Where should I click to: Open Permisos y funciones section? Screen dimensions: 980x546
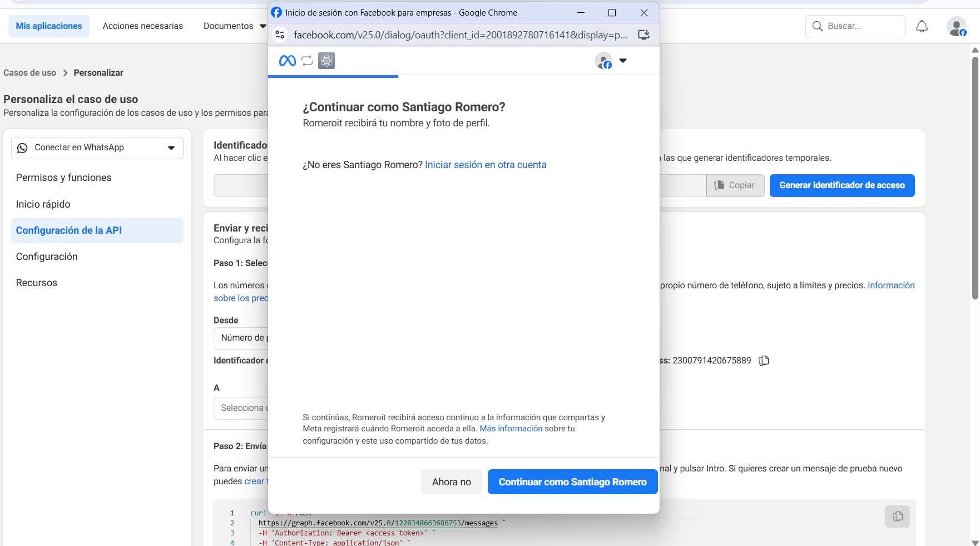point(97,178)
